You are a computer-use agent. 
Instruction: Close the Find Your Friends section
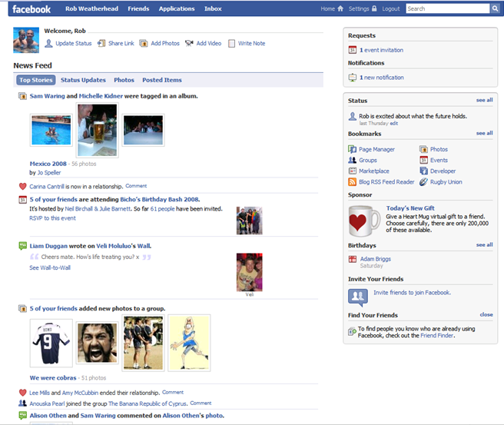point(486,315)
